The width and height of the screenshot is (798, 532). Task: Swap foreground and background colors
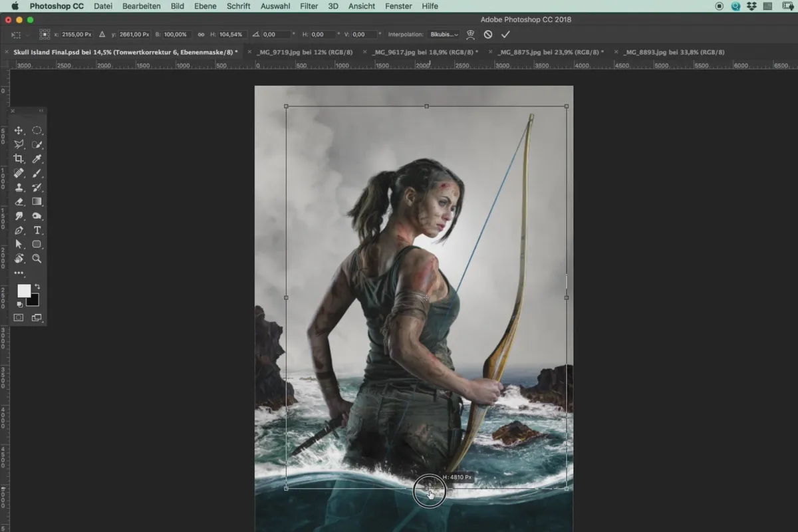pyautogui.click(x=37, y=287)
